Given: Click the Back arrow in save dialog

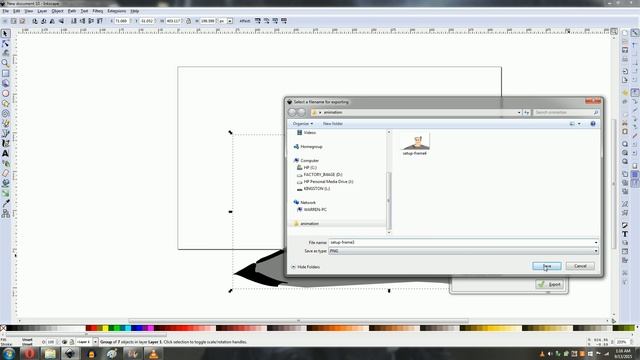Looking at the screenshot, I should [x=292, y=112].
